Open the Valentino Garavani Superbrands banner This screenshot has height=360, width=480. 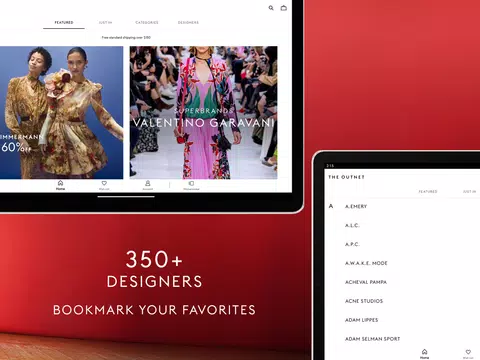203,113
